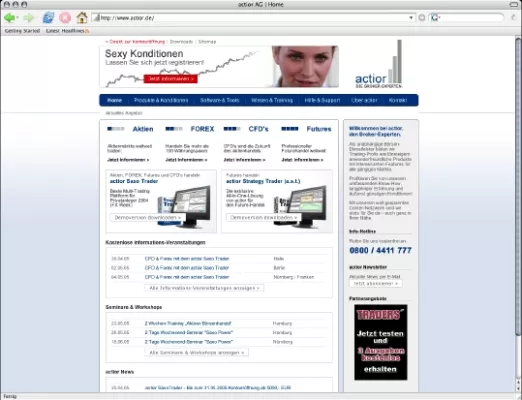Click Demoversion downloaden for Saxo Trader
The width and height of the screenshot is (522, 400).
pos(148,218)
